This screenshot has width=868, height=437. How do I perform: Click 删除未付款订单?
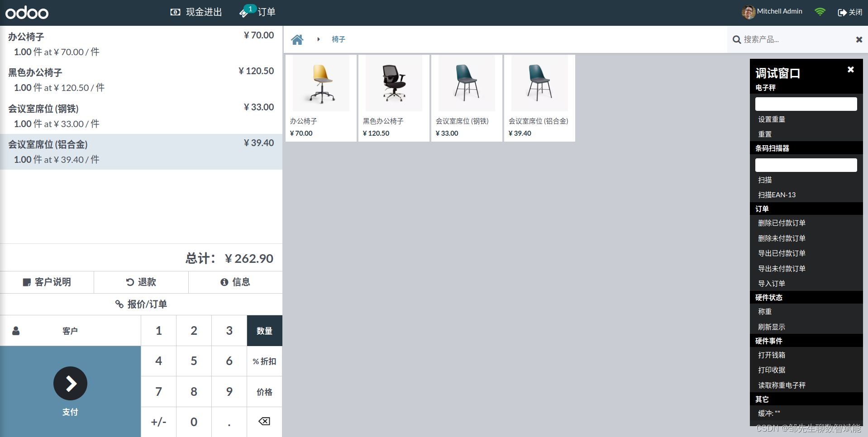click(782, 238)
